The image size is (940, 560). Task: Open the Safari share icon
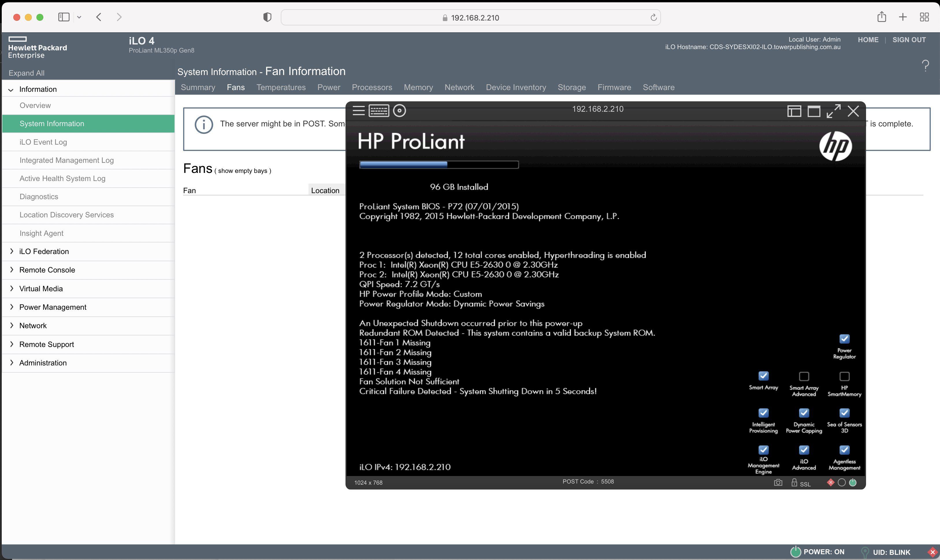click(x=881, y=17)
